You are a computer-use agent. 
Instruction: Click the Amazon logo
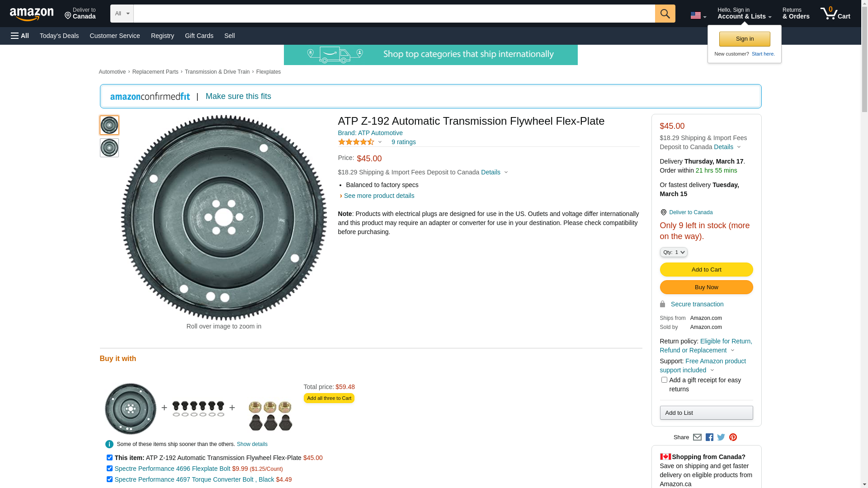32,14
